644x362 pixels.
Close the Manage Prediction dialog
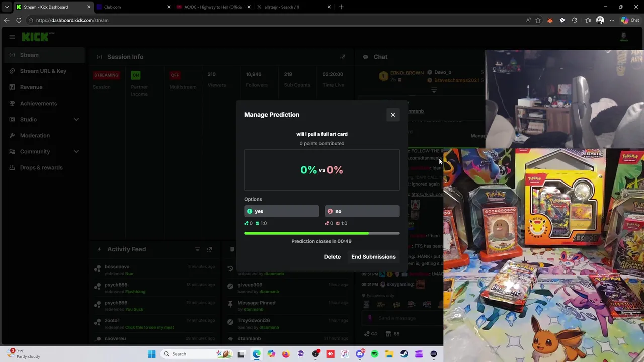pos(393,115)
